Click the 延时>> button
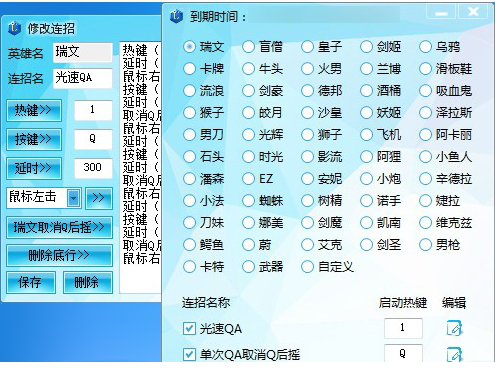The height and width of the screenshot is (376, 495). (x=34, y=168)
